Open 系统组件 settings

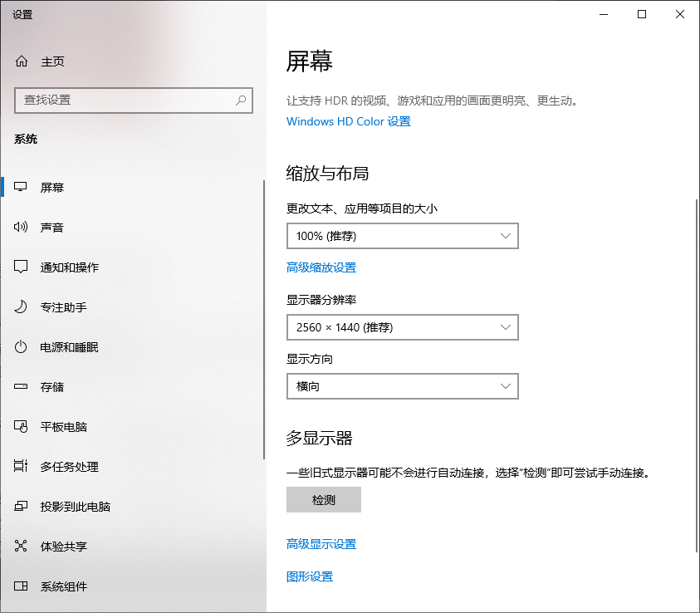[x=63, y=586]
